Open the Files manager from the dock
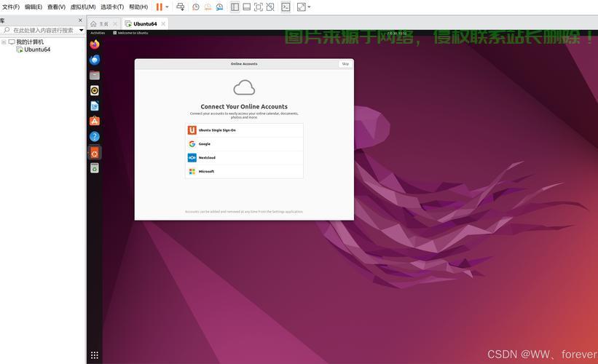Screen dimensions: 598x364 tap(95, 75)
